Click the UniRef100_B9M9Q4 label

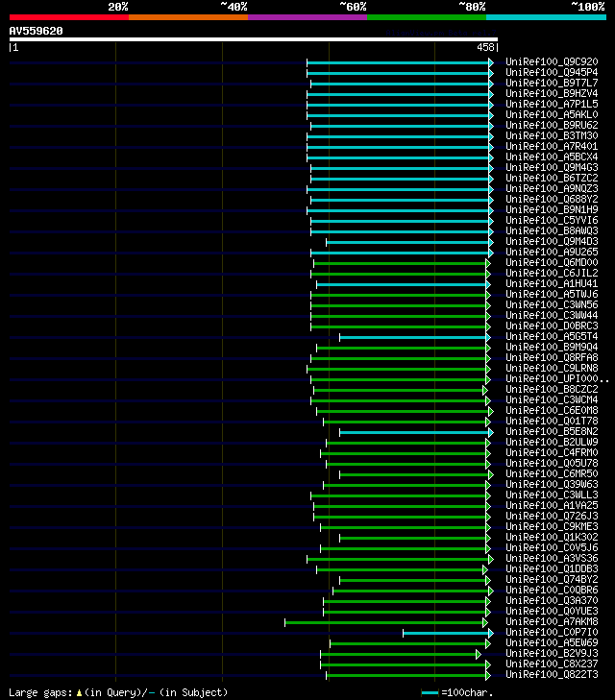pyautogui.click(x=552, y=347)
